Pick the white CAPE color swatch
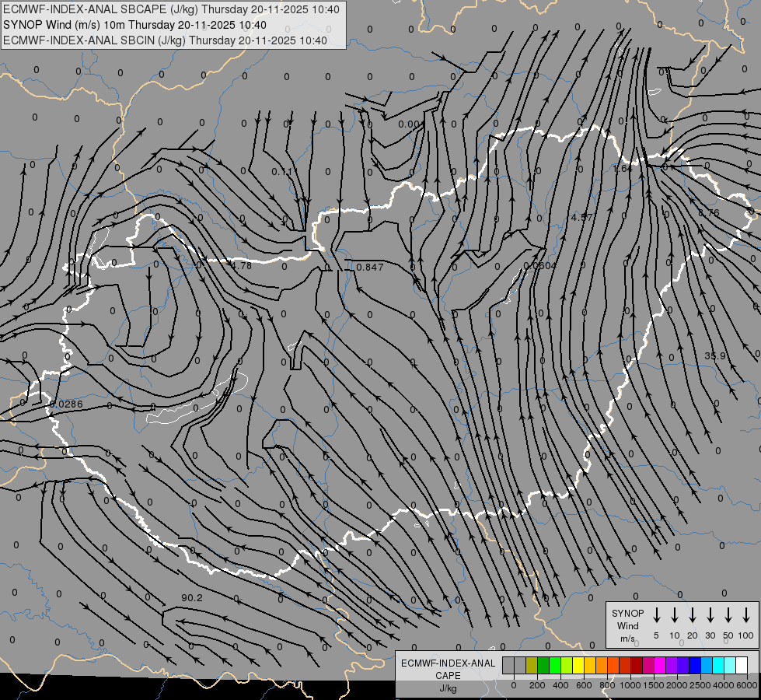The image size is (761, 700). tap(742, 665)
